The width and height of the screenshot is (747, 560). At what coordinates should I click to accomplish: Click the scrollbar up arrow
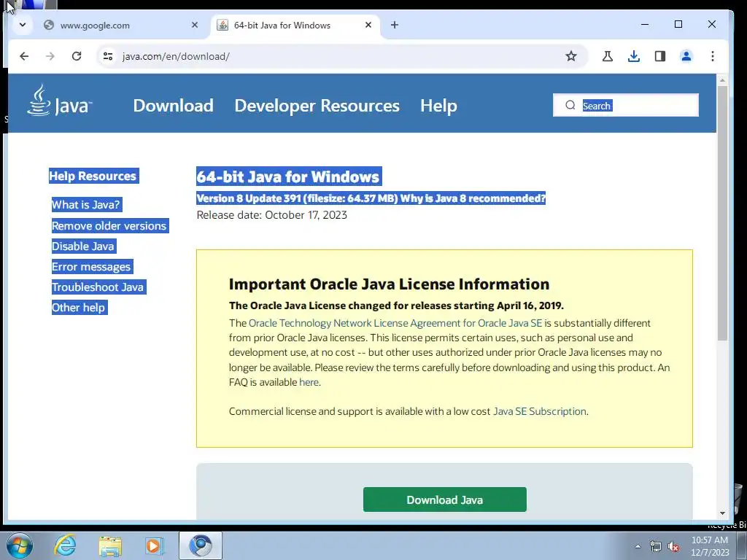coord(722,80)
